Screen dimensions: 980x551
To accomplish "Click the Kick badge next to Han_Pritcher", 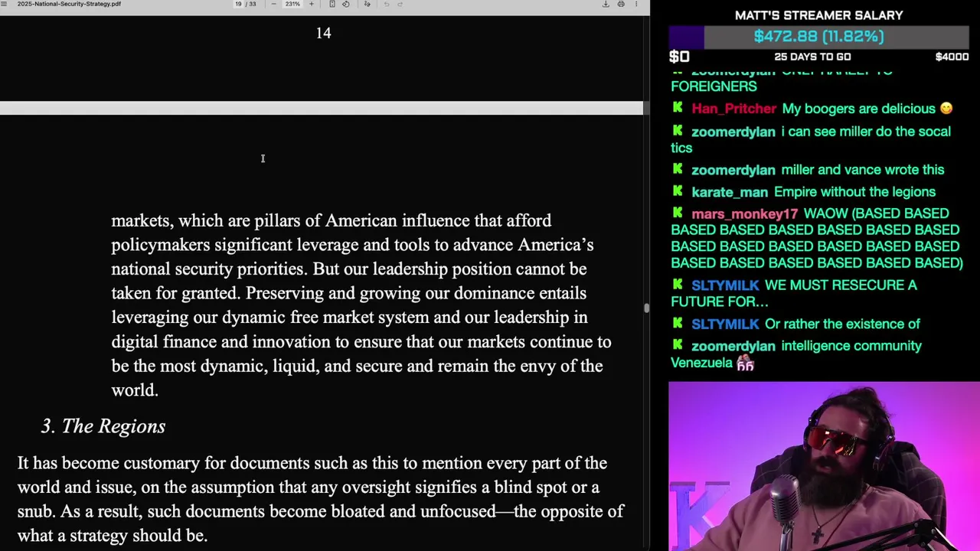I will click(678, 108).
